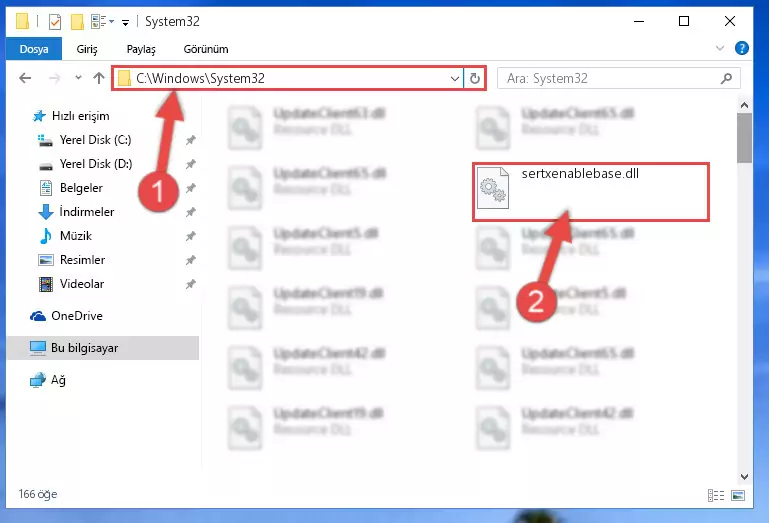This screenshot has width=769, height=523.
Task: Switch to the Görünüm ribbon tab
Action: (206, 49)
